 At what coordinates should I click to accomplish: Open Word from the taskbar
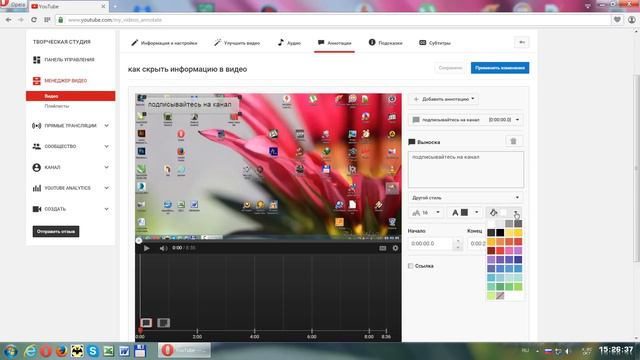(x=124, y=351)
